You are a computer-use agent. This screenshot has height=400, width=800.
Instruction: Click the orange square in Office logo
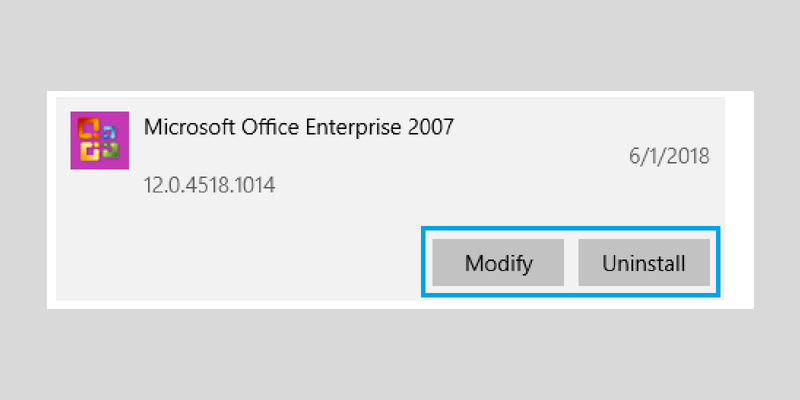(x=87, y=128)
